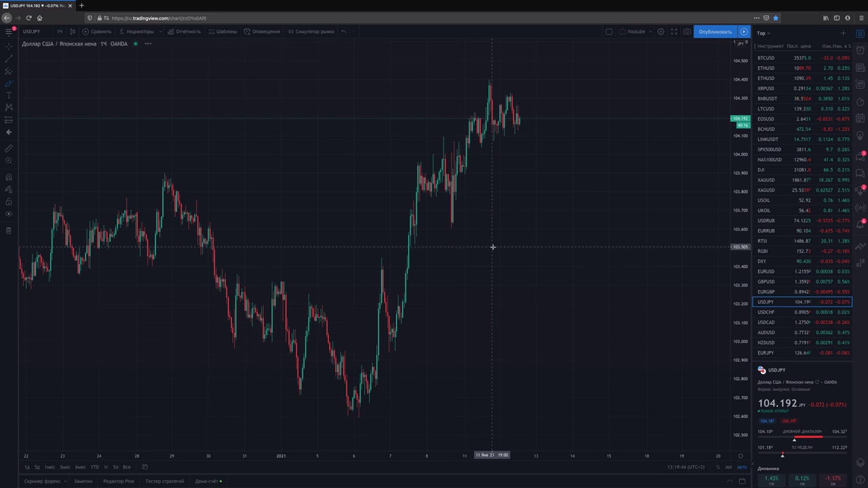The image size is (868, 488).
Task: Open chart settings gear icon
Action: pos(660,31)
